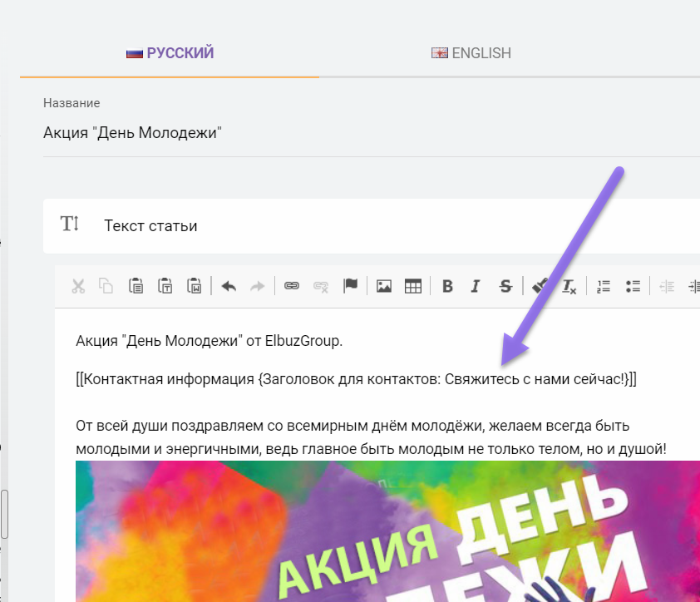Click Paste from Word icon
Image resolution: width=700 pixels, height=602 pixels.
point(194,287)
